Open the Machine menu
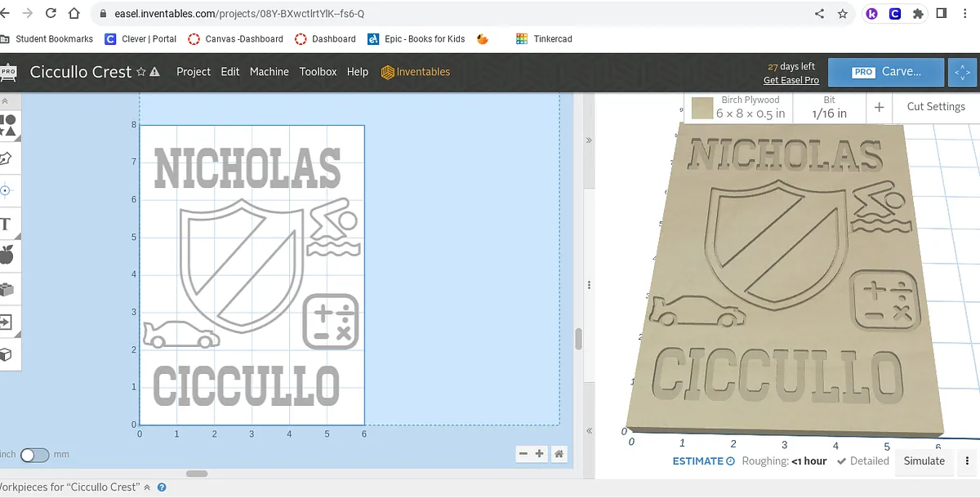The height and width of the screenshot is (498, 980). pos(269,72)
